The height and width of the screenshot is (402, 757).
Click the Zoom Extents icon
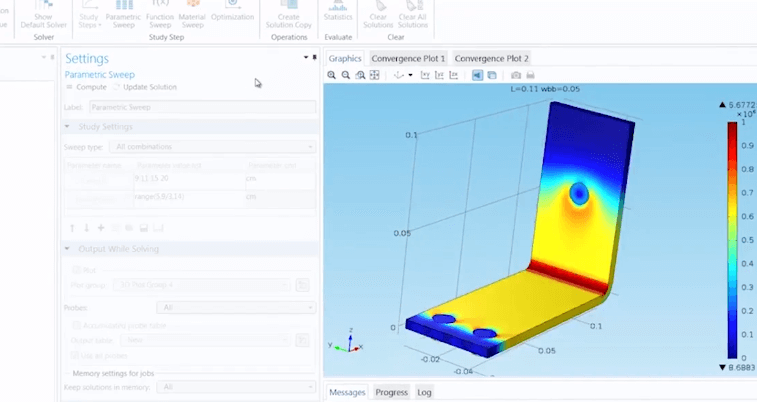click(375, 75)
